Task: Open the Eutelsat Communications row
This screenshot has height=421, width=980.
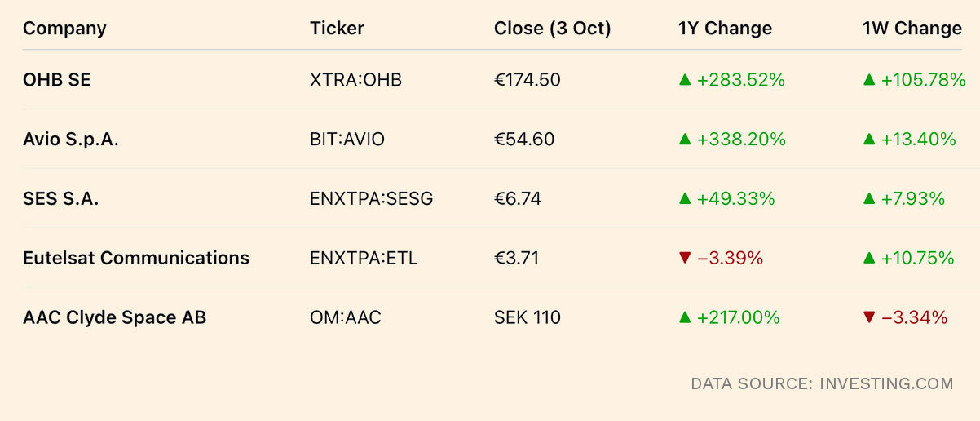Action: (136, 259)
